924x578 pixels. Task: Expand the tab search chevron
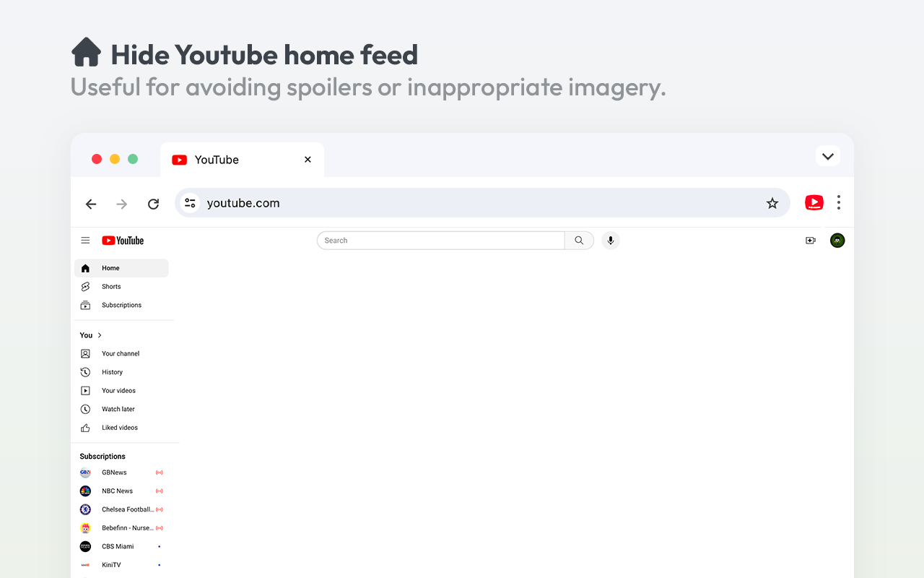[828, 156]
